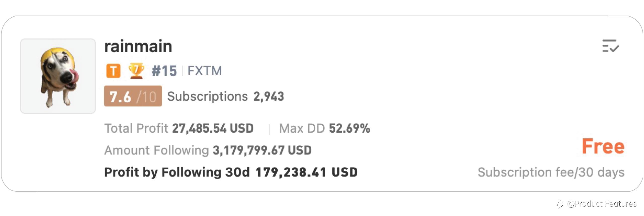
Task: Click the Subscriptions label text
Action: click(x=207, y=96)
